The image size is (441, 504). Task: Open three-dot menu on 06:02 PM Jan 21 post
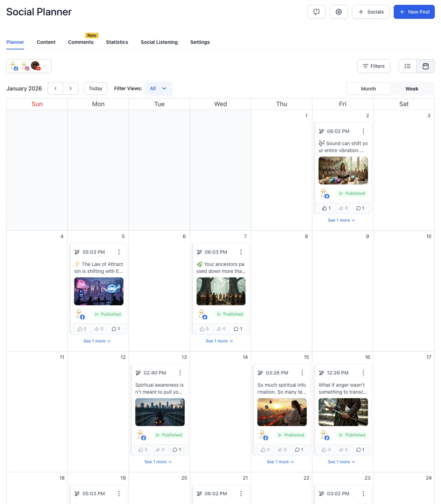[241, 493]
